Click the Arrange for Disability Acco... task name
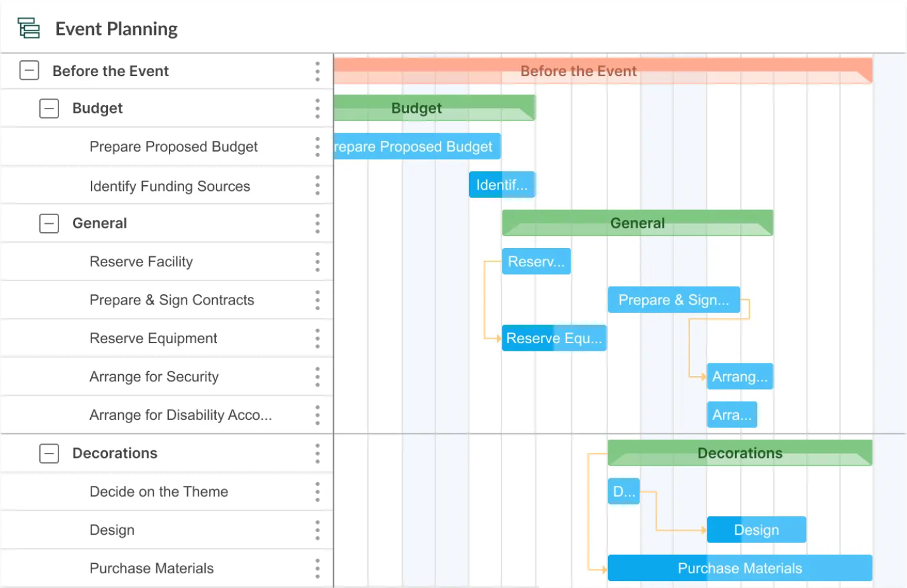The width and height of the screenshot is (907, 588). point(181,415)
